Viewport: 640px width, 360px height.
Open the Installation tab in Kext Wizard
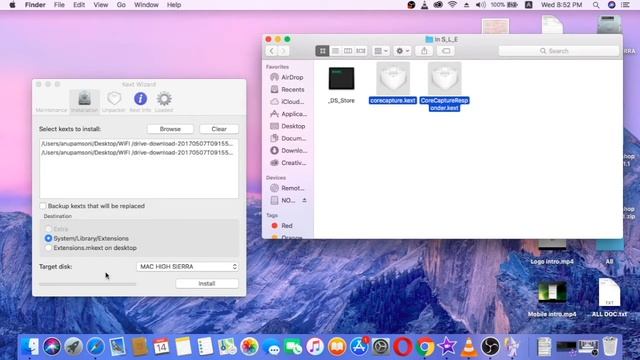[84, 102]
